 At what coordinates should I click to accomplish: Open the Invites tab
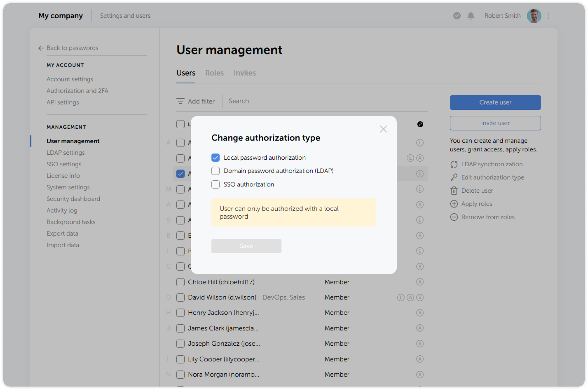tap(245, 73)
